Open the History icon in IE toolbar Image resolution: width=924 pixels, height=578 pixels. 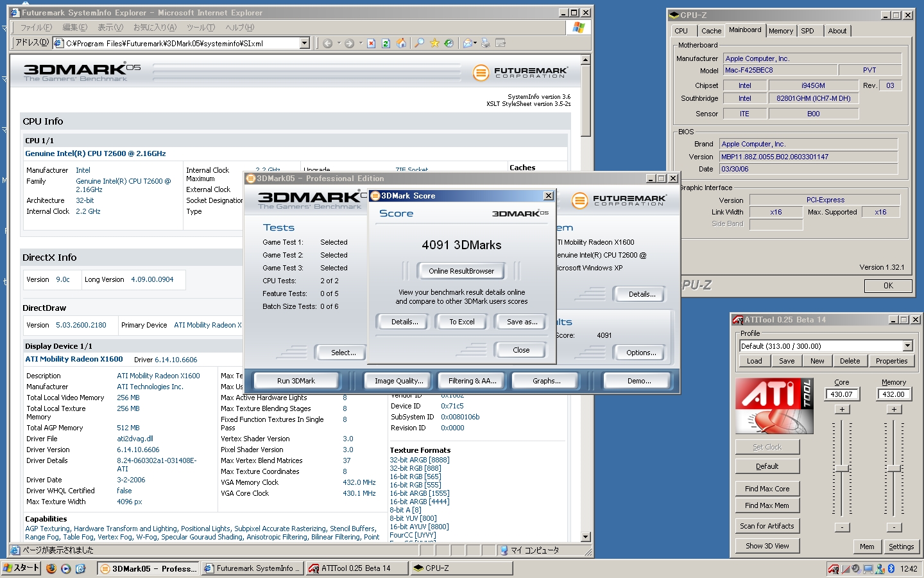pos(449,43)
